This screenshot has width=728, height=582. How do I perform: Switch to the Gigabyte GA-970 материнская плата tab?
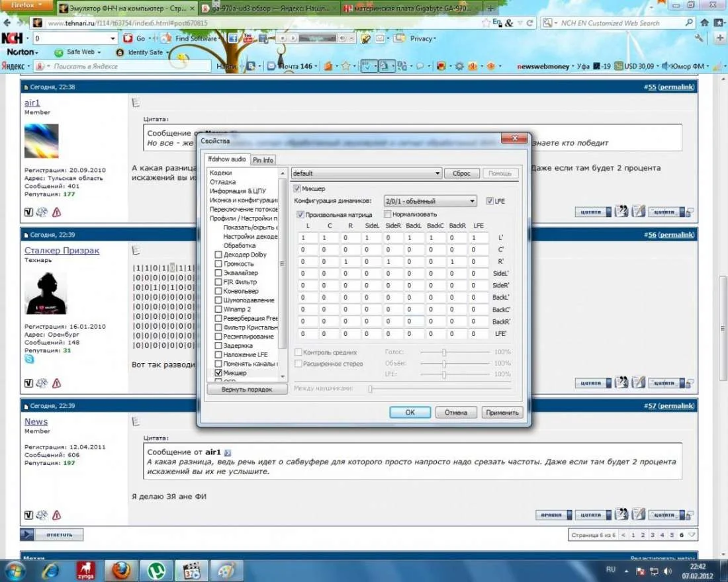pos(411,9)
